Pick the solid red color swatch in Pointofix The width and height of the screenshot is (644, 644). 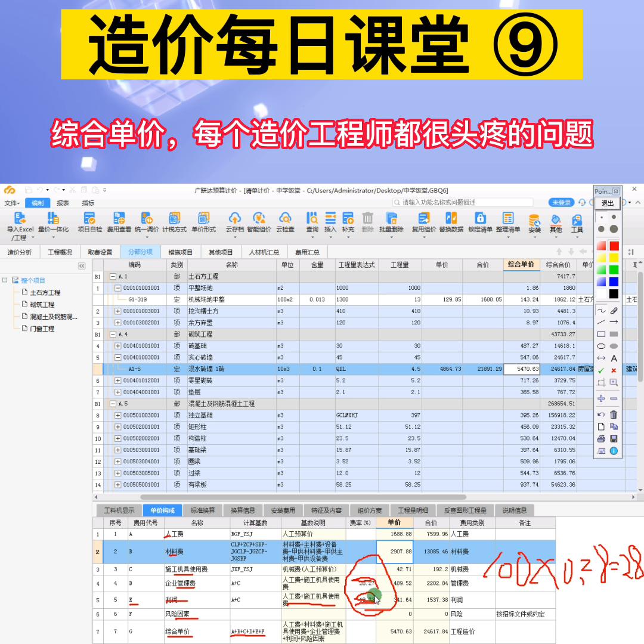click(x=614, y=246)
